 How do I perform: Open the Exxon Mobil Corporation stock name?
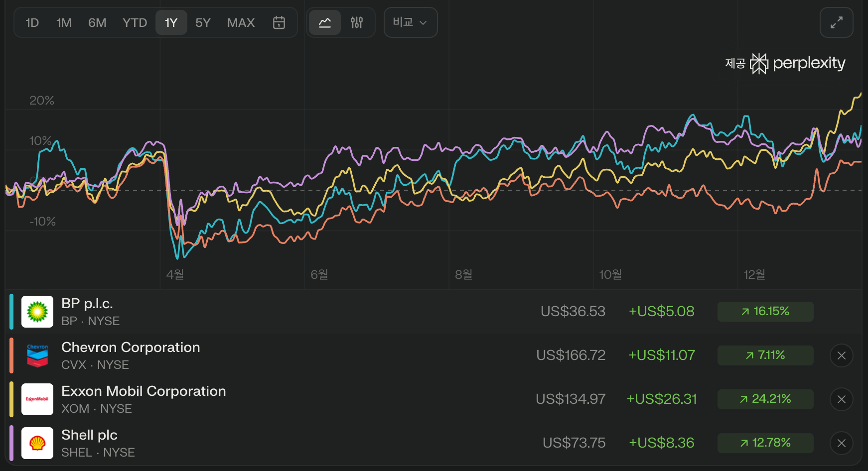click(144, 391)
